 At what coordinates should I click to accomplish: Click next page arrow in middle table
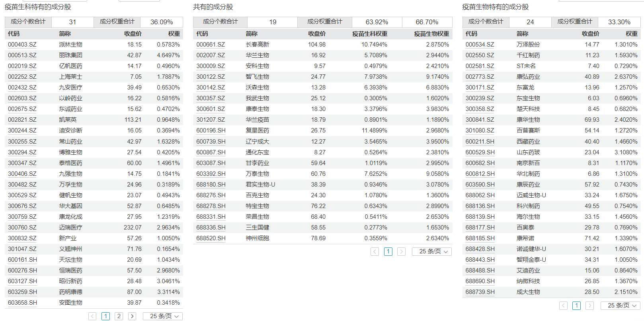click(x=402, y=251)
